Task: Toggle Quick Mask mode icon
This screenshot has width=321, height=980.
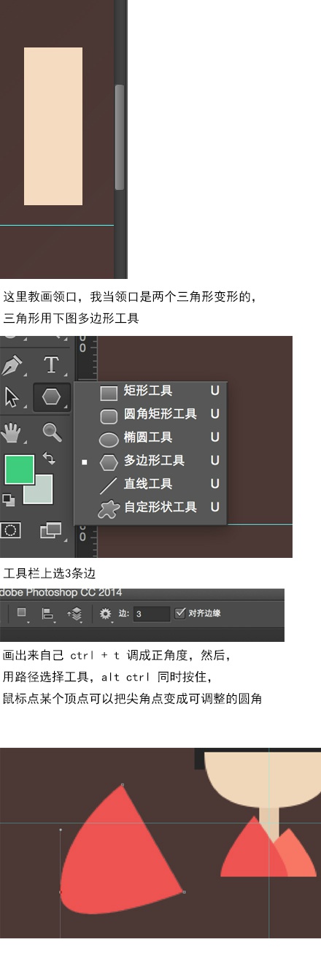Action: (11, 531)
